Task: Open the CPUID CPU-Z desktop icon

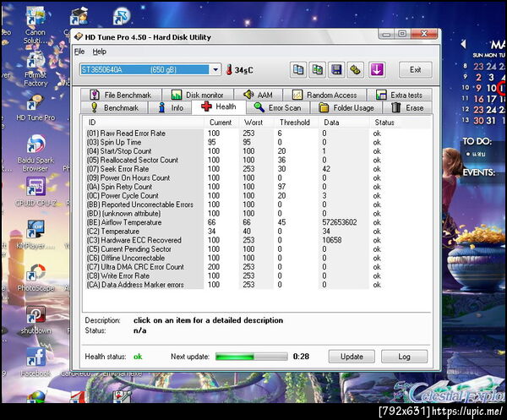Action: (x=35, y=192)
